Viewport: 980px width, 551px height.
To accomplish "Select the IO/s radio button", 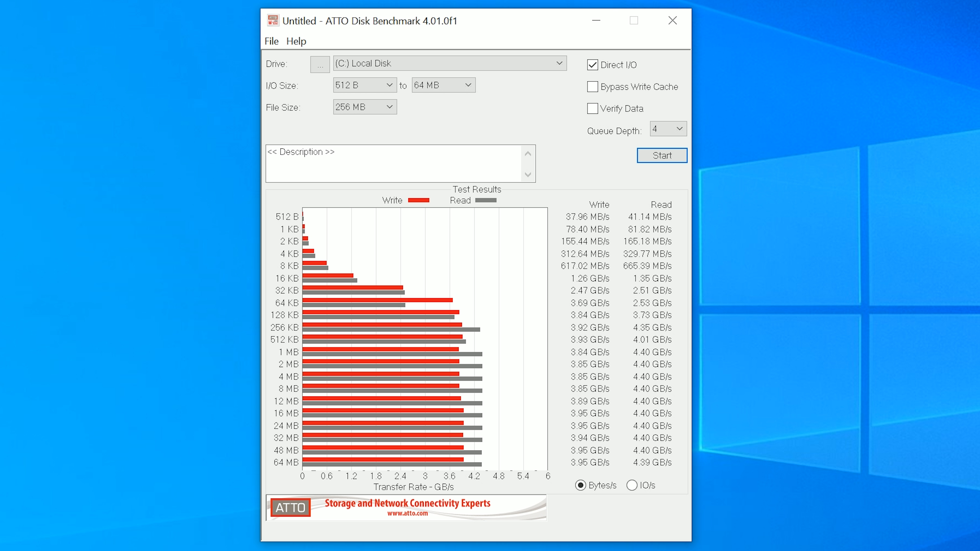I will (x=632, y=485).
